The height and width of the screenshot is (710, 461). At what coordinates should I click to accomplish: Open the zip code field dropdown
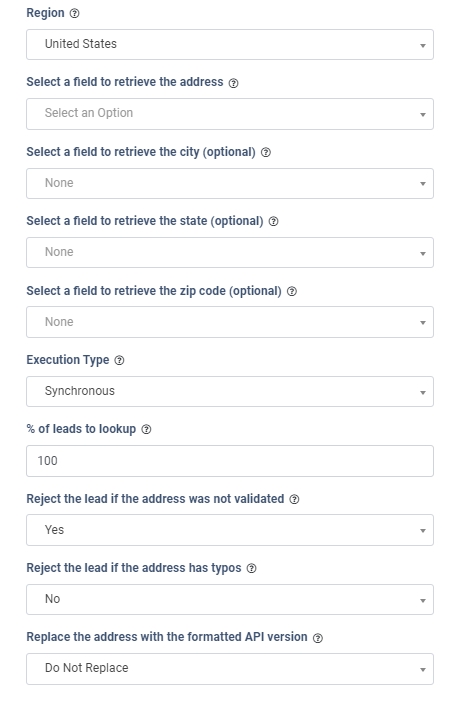230,322
